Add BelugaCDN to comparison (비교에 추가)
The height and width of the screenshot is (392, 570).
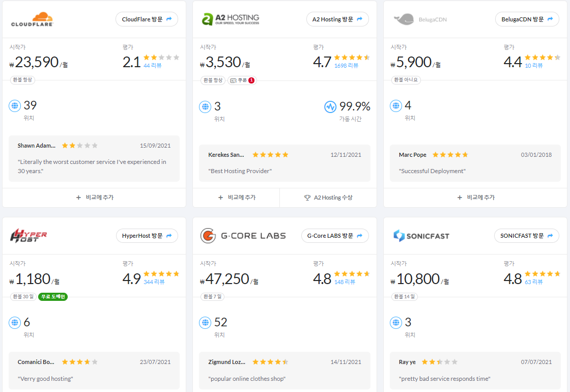[475, 198]
